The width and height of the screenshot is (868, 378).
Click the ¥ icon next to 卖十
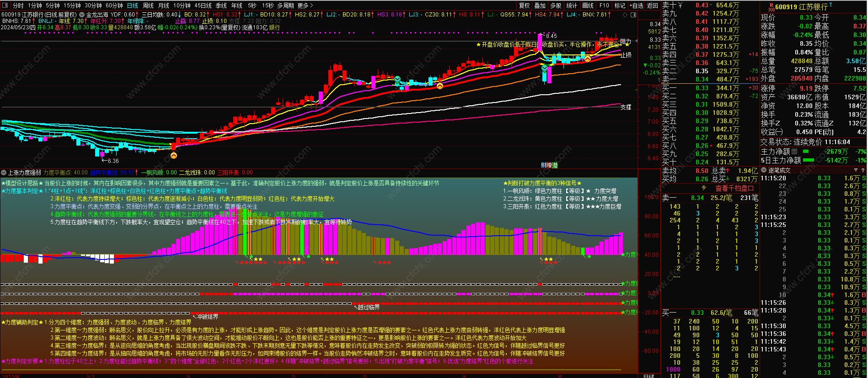pos(680,5)
